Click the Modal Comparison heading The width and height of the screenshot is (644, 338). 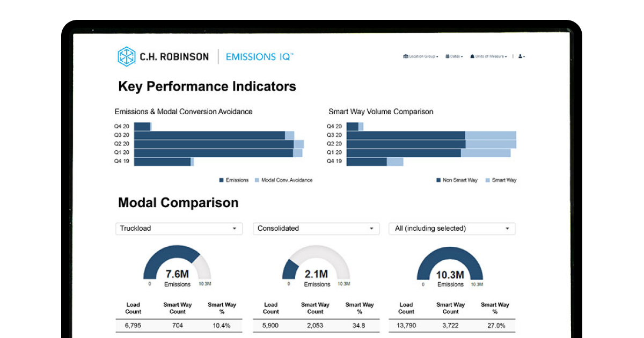click(x=178, y=203)
